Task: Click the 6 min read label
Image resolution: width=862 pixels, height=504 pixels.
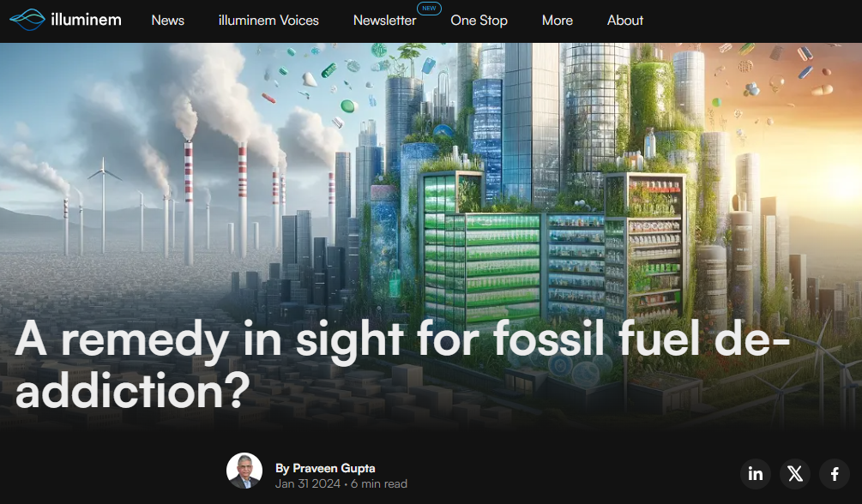Action: 378,484
